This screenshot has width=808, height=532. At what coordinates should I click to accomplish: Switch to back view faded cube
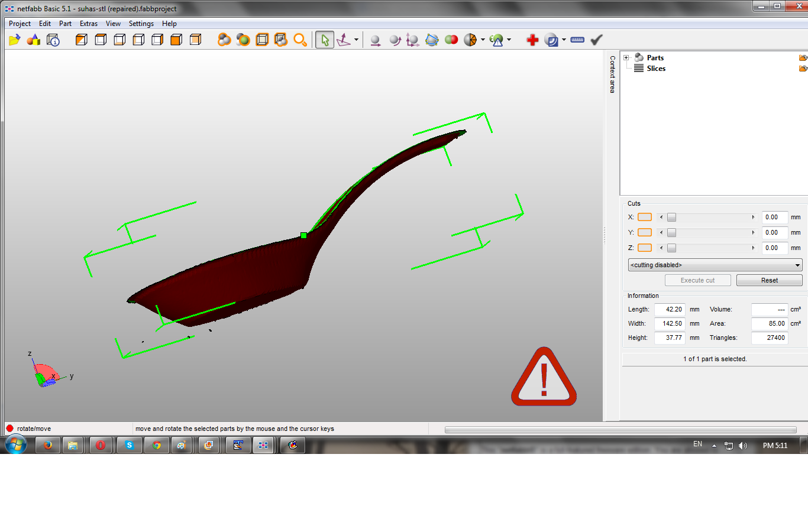coord(195,40)
